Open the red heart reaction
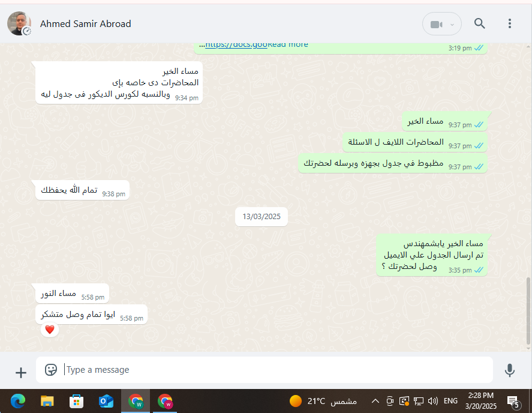Screen dimensions: 532x413 click(50, 330)
